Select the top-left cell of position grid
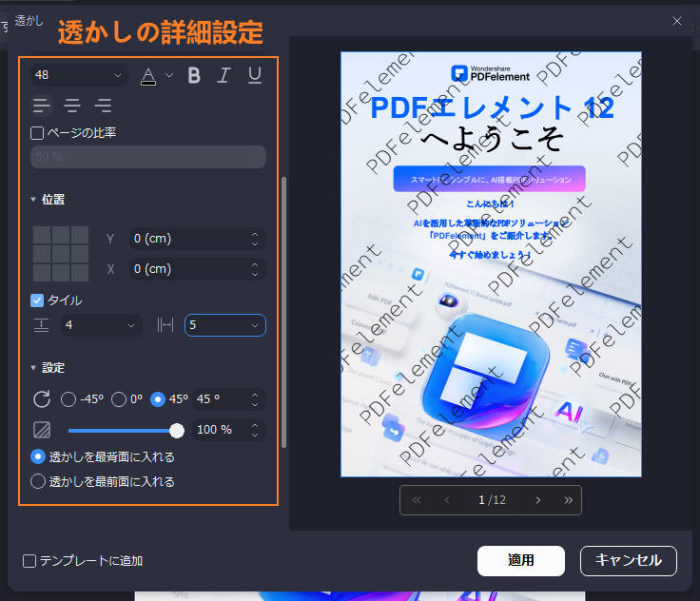 42,235
